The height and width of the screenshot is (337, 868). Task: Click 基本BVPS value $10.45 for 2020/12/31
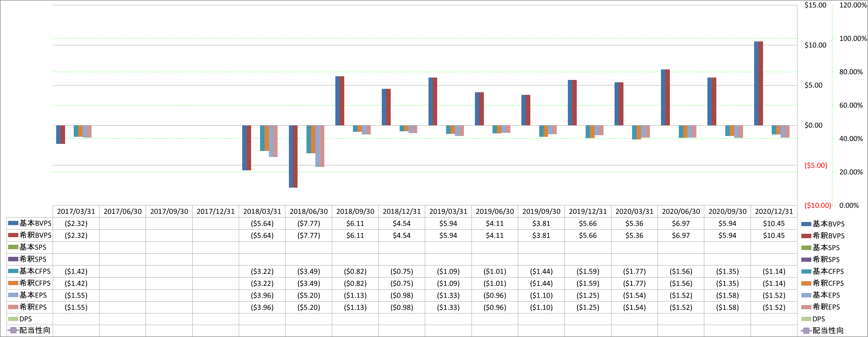pyautogui.click(x=774, y=224)
